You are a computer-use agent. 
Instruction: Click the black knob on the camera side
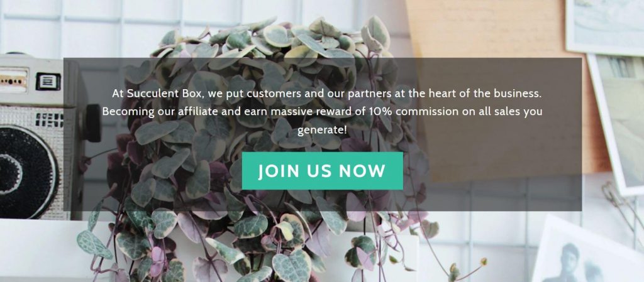(92, 123)
